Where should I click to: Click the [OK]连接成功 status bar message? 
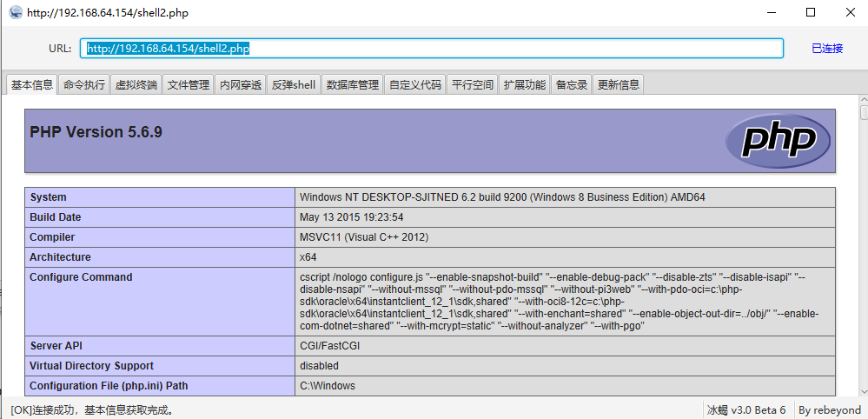tap(93, 410)
